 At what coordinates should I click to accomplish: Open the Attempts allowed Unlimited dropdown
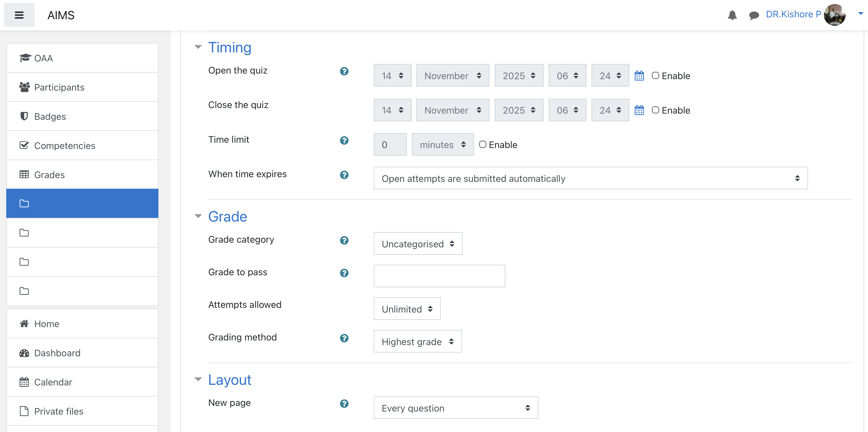[x=407, y=309]
